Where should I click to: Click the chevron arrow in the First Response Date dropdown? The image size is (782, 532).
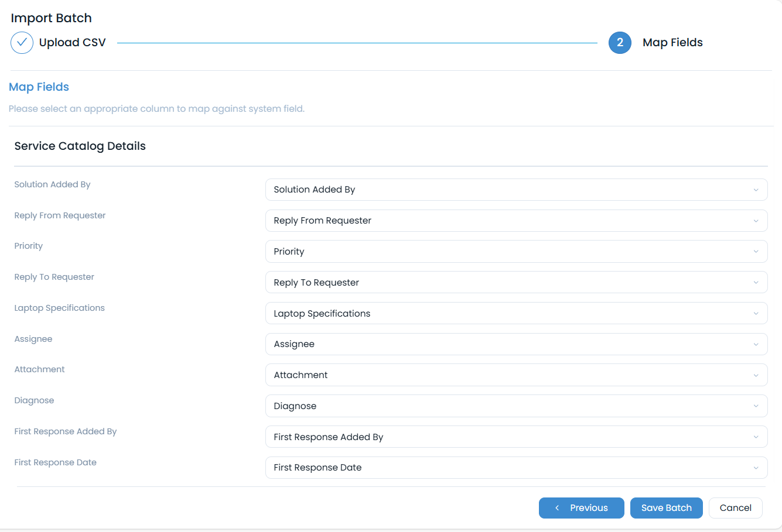(756, 468)
